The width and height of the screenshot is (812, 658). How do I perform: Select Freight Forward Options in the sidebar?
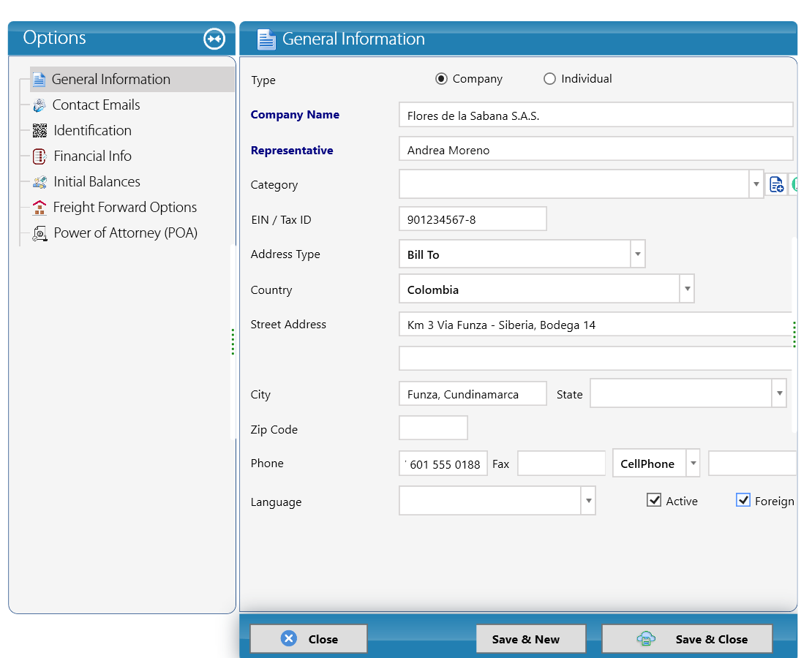tap(125, 208)
